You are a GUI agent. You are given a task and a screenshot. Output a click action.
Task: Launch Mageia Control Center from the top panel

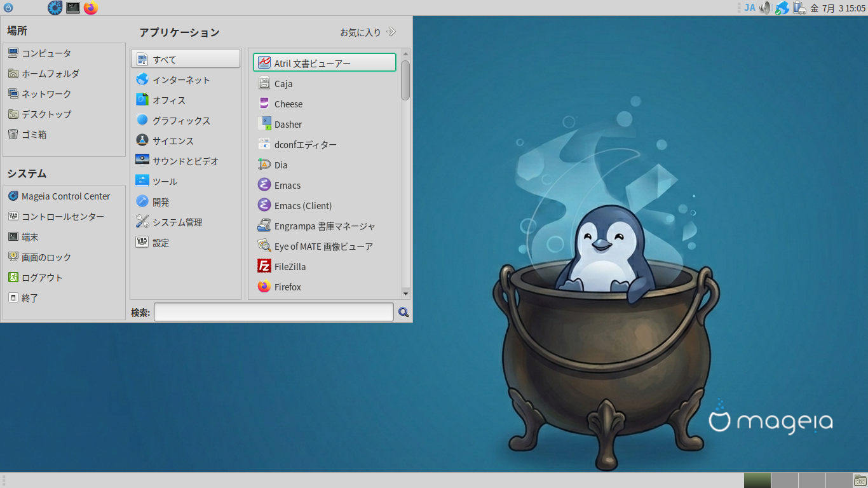tap(55, 8)
